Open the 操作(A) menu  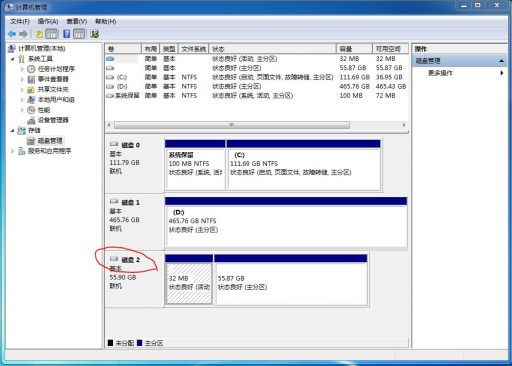48,21
